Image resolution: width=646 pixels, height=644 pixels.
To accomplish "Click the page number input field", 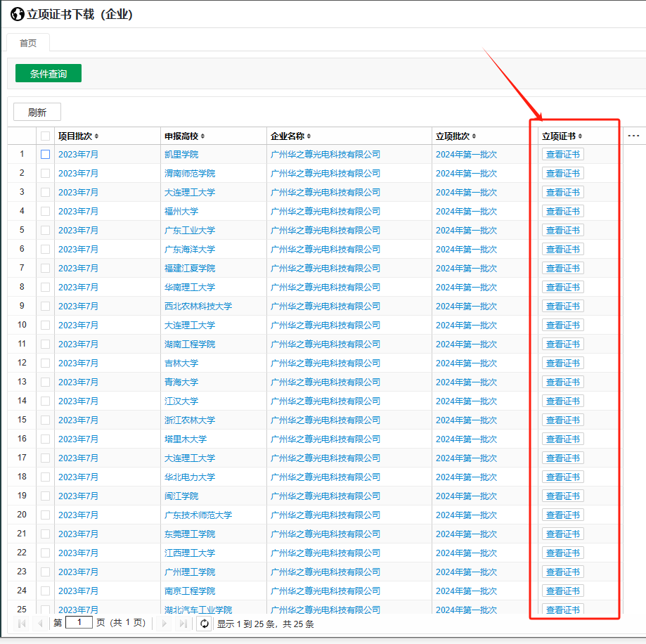I will pyautogui.click(x=79, y=623).
